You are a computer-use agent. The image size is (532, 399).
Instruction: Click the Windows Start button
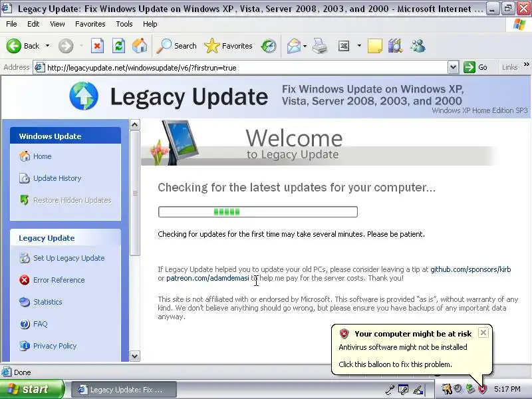[x=31, y=389]
